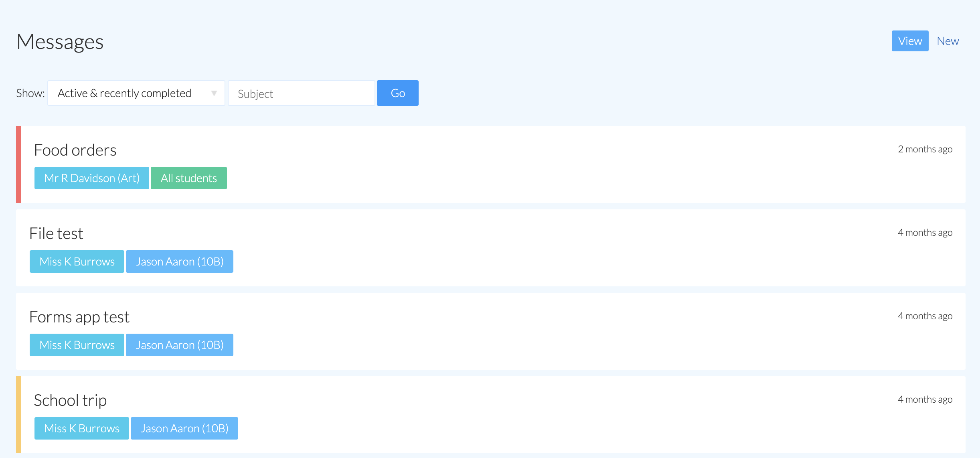This screenshot has width=980, height=458.
Task: Open the School trip message
Action: [x=70, y=400]
